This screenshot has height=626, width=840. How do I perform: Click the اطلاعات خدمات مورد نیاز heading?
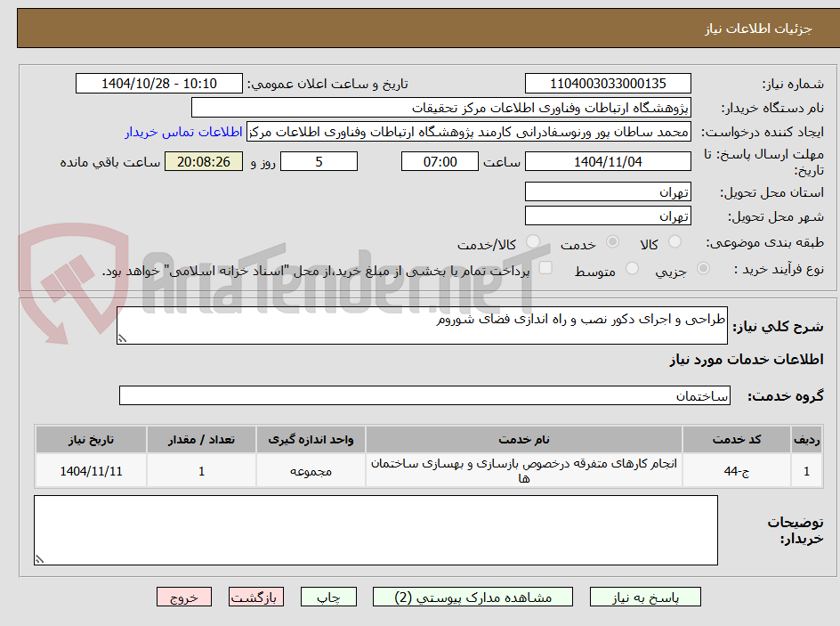(x=747, y=359)
